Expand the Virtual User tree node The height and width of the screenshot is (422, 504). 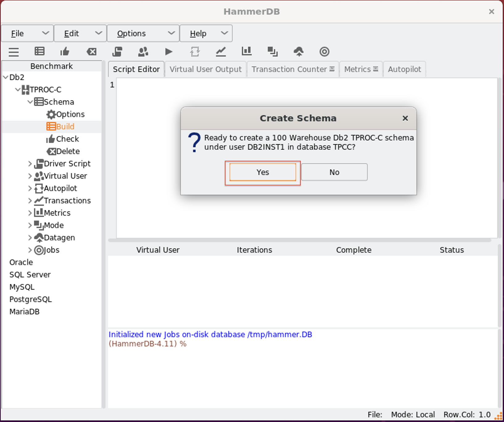(30, 176)
